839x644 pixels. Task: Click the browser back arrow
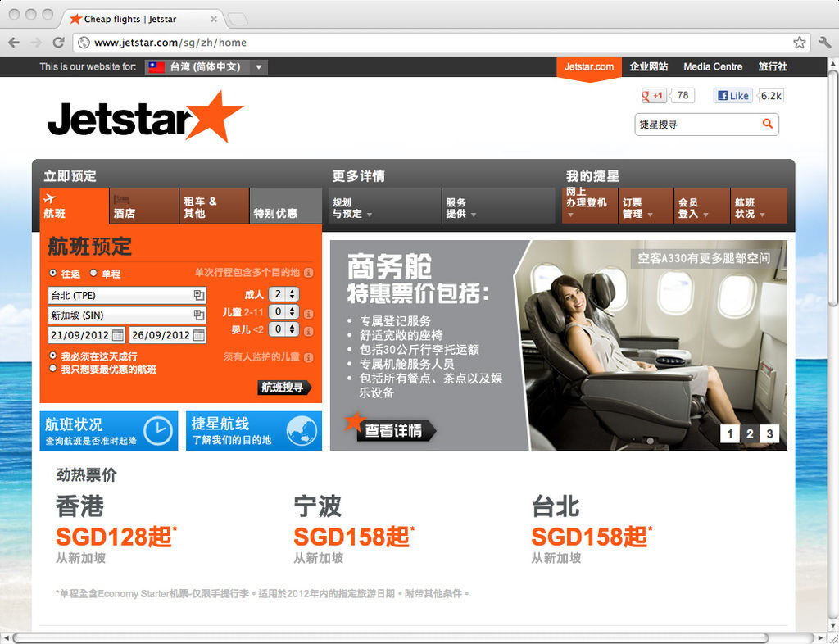pyautogui.click(x=14, y=43)
